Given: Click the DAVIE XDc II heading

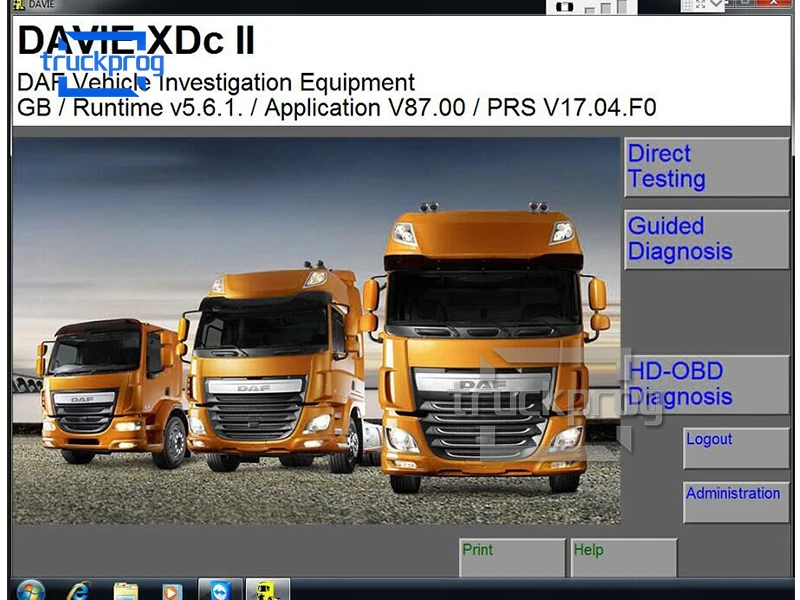Looking at the screenshot, I should (x=136, y=41).
